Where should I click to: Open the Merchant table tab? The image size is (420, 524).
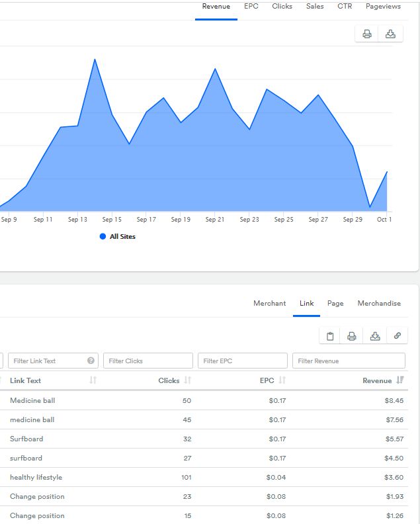point(270,303)
